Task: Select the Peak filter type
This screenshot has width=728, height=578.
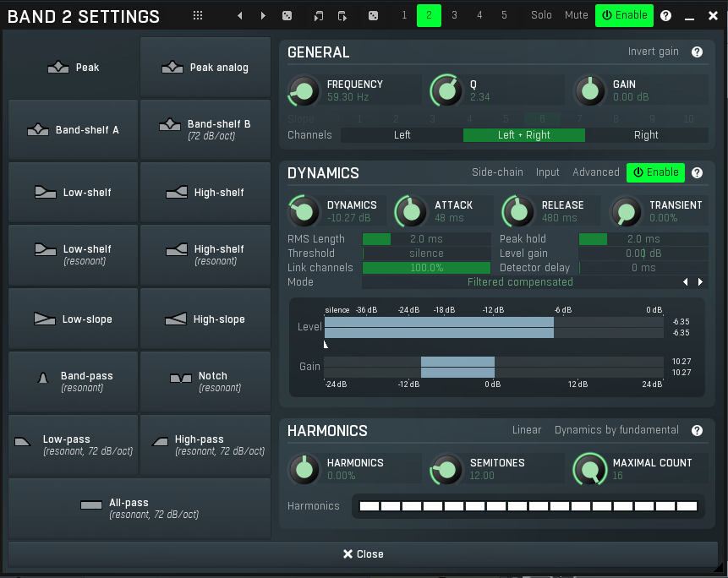Action: pyautogui.click(x=74, y=68)
